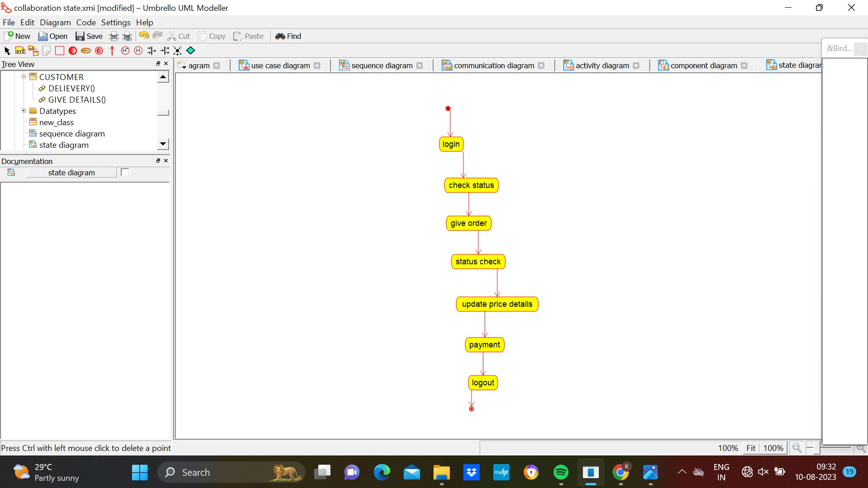Open the Settings menu
Screen dimensions: 868x488
tap(116, 22)
